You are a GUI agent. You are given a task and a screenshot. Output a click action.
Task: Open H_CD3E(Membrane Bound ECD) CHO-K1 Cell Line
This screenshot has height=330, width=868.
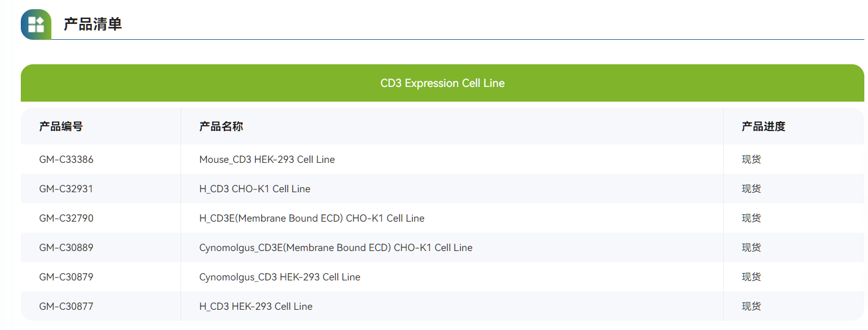tap(311, 219)
